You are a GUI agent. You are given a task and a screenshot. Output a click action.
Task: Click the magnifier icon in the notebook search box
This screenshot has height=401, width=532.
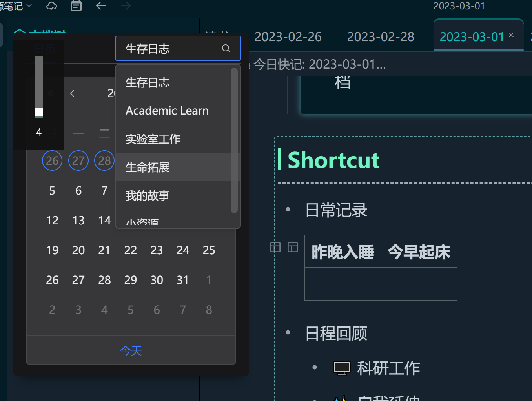tap(226, 48)
